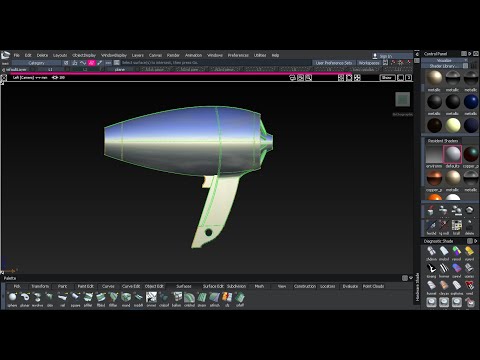480x360 pixels.
Task: Select the square surface tool
Action: pyautogui.click(x=75, y=297)
